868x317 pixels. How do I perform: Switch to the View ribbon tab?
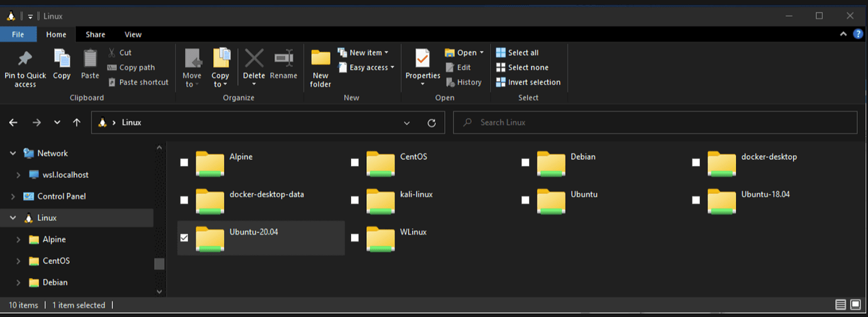133,35
